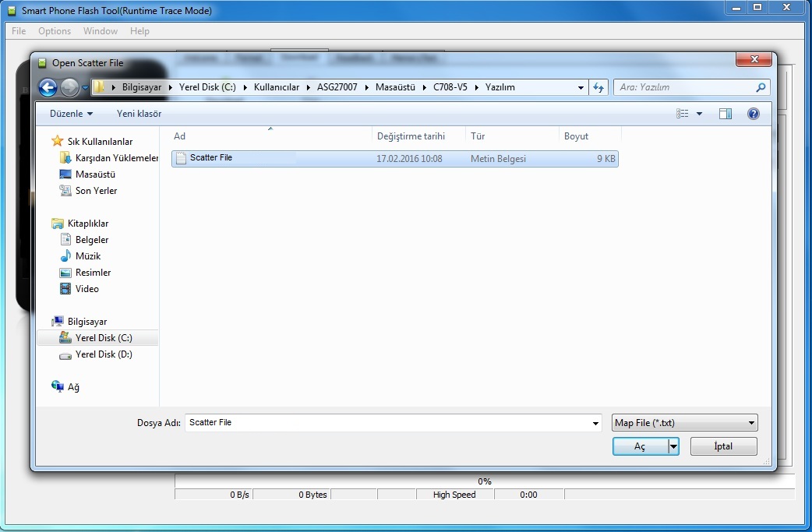Select Belgeler under Kitaplıklar
The height and width of the screenshot is (532, 812).
[x=92, y=240]
